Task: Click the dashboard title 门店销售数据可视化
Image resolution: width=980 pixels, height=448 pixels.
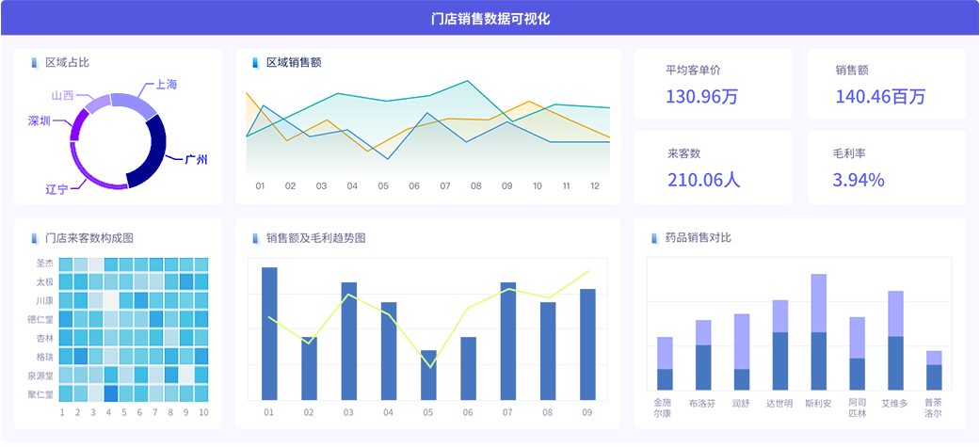Action: 490,18
